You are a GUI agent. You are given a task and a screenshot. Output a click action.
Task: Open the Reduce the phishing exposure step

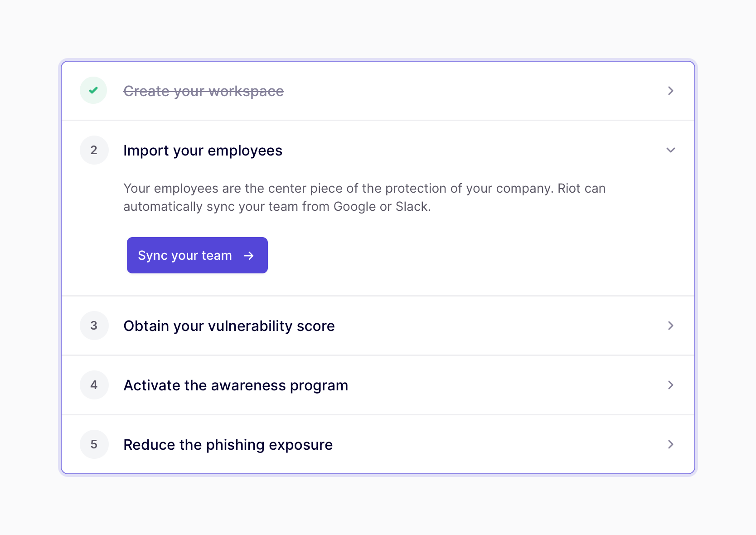pos(228,445)
